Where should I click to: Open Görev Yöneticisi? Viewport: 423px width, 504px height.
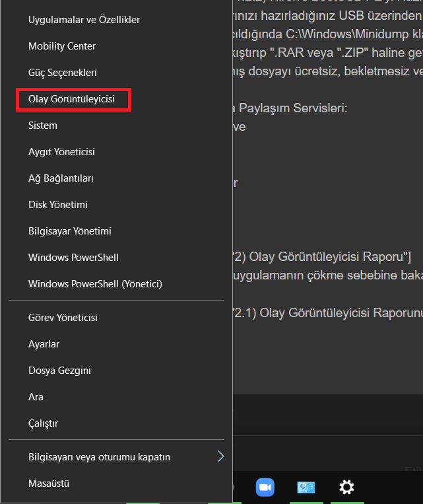(x=63, y=318)
